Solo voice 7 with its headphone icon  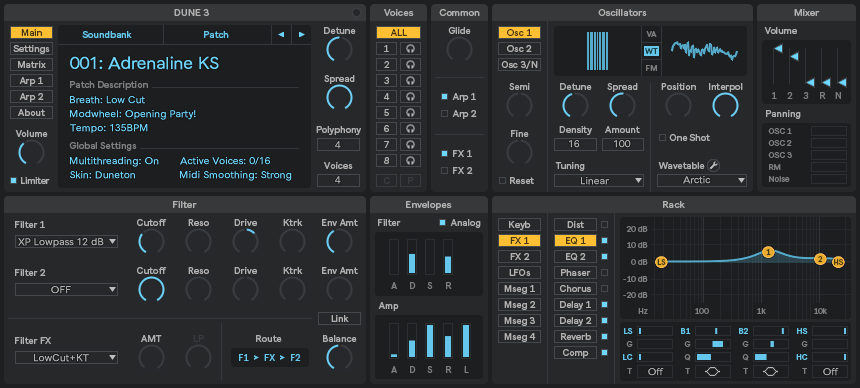410,144
